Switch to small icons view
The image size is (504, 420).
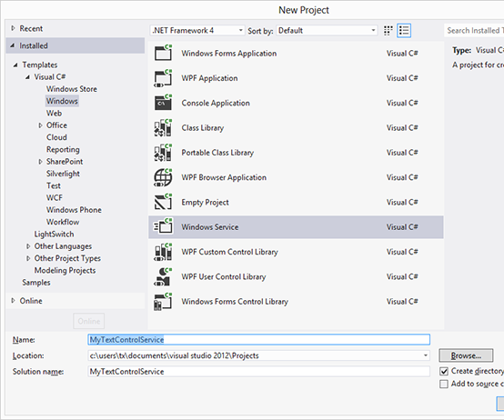[388, 31]
